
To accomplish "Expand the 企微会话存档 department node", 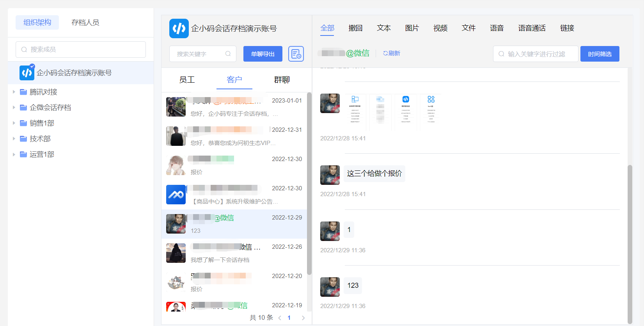I will click(14, 108).
